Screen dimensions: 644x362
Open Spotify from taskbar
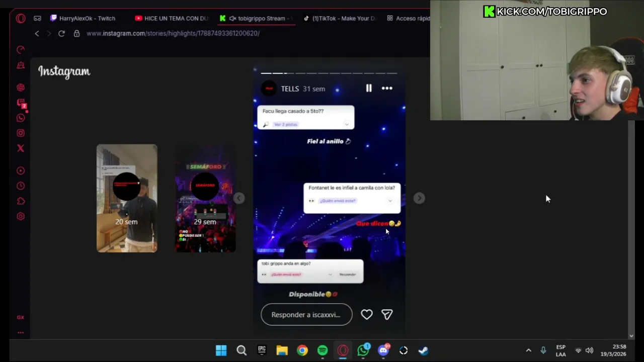[323, 350]
